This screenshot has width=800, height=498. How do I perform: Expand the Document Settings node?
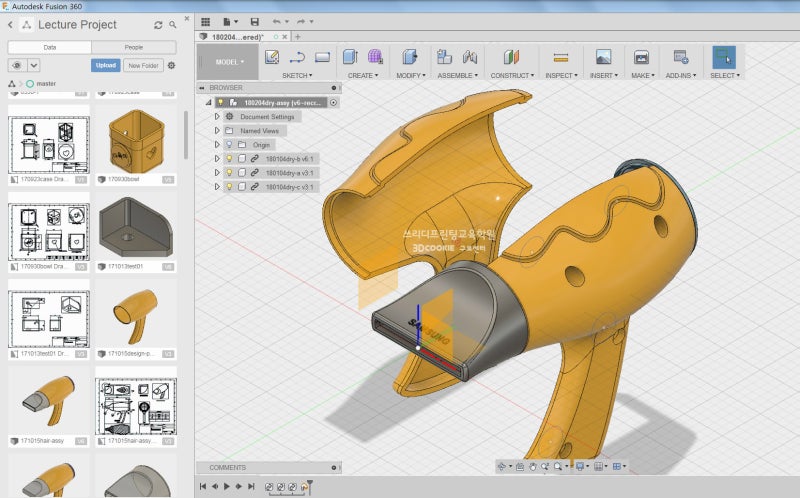click(217, 117)
